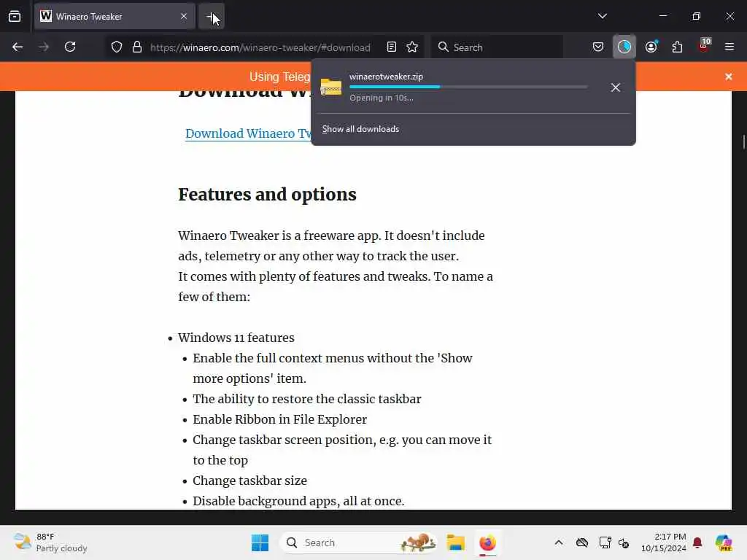Focus the winaero.com address bar
This screenshot has height=560, width=747.
tap(260, 47)
